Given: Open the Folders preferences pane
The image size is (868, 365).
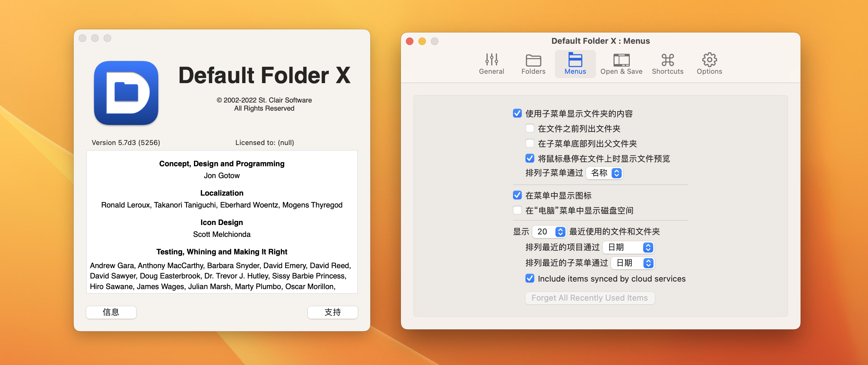Looking at the screenshot, I should (533, 64).
